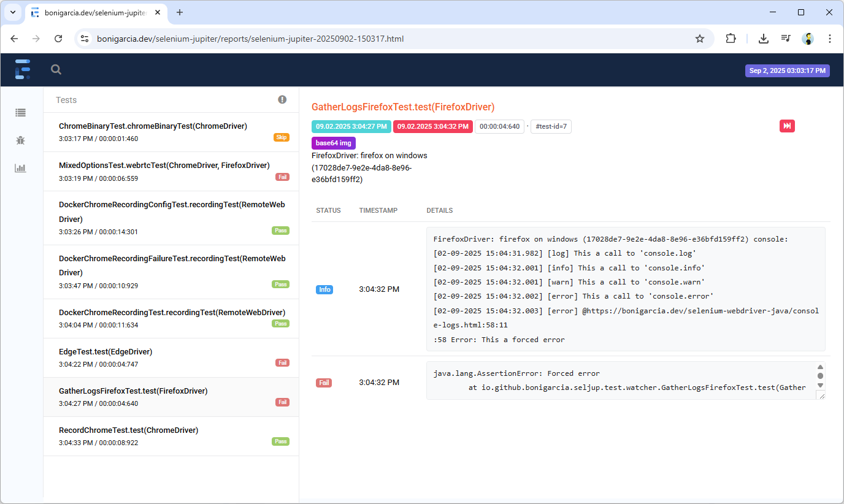The height and width of the screenshot is (504, 844).
Task: Click the #test-id=7 tag
Action: point(551,126)
